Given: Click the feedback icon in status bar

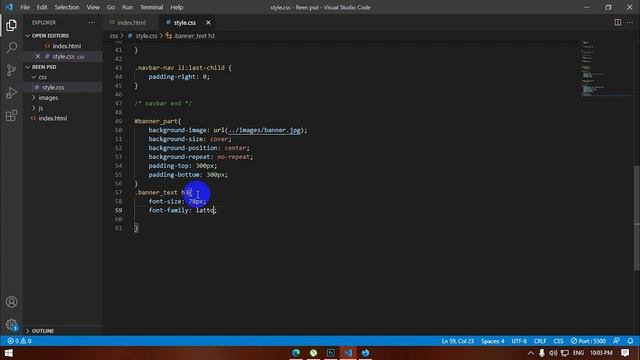Looking at the screenshot, I should (x=616, y=341).
